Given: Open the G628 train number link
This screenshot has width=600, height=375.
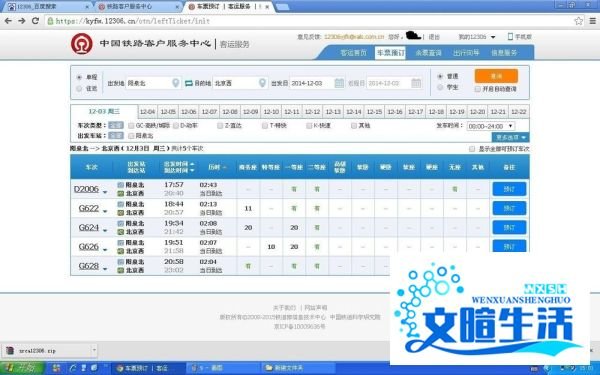Looking at the screenshot, I should click(88, 266).
